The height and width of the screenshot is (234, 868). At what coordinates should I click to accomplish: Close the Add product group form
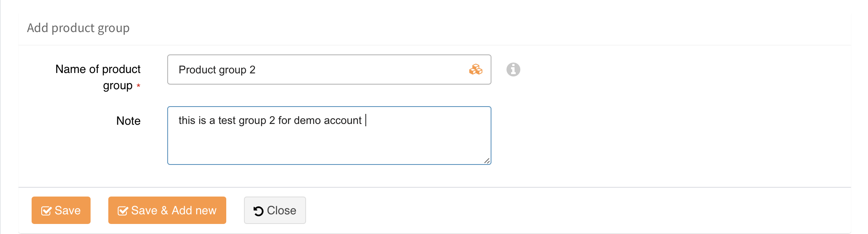(275, 210)
